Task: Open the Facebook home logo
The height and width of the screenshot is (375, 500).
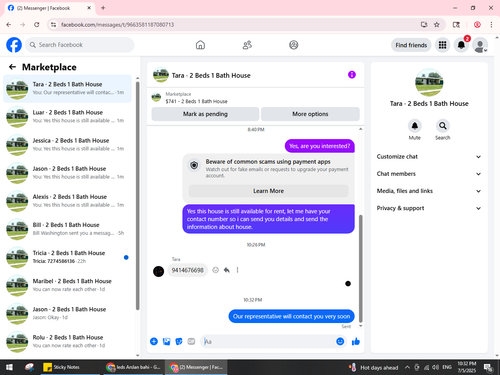Action: [14, 45]
